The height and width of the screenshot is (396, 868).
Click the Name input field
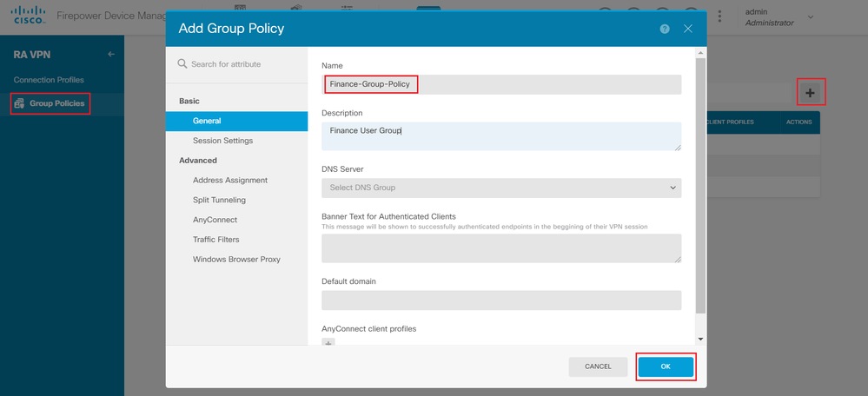point(501,84)
